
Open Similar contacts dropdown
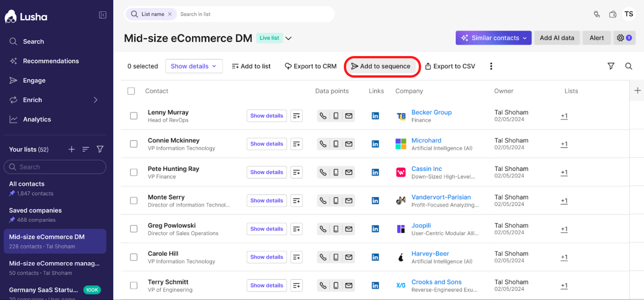(x=494, y=38)
